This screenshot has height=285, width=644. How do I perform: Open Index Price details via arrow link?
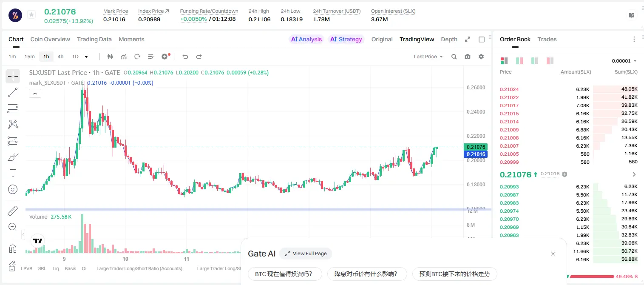pos(167,11)
